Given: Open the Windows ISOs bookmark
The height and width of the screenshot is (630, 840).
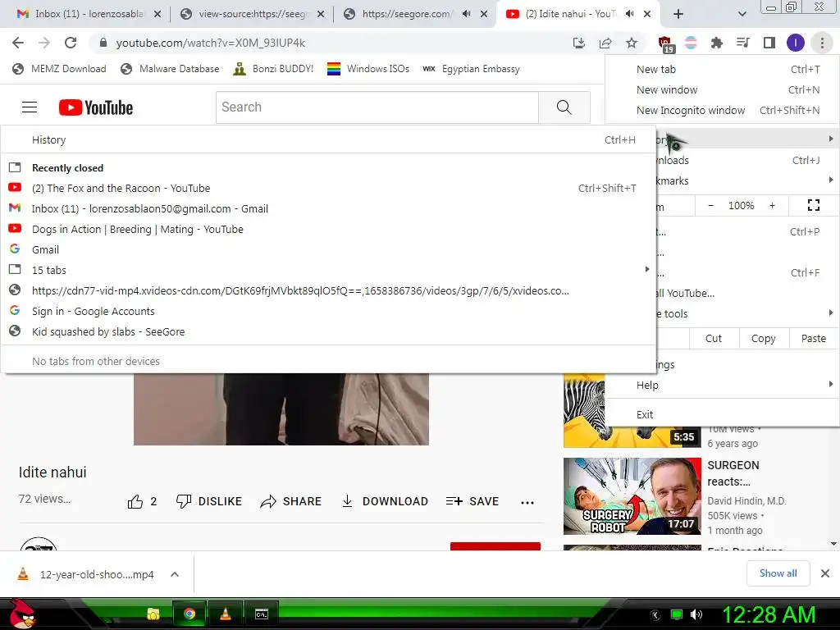Looking at the screenshot, I should 368,69.
